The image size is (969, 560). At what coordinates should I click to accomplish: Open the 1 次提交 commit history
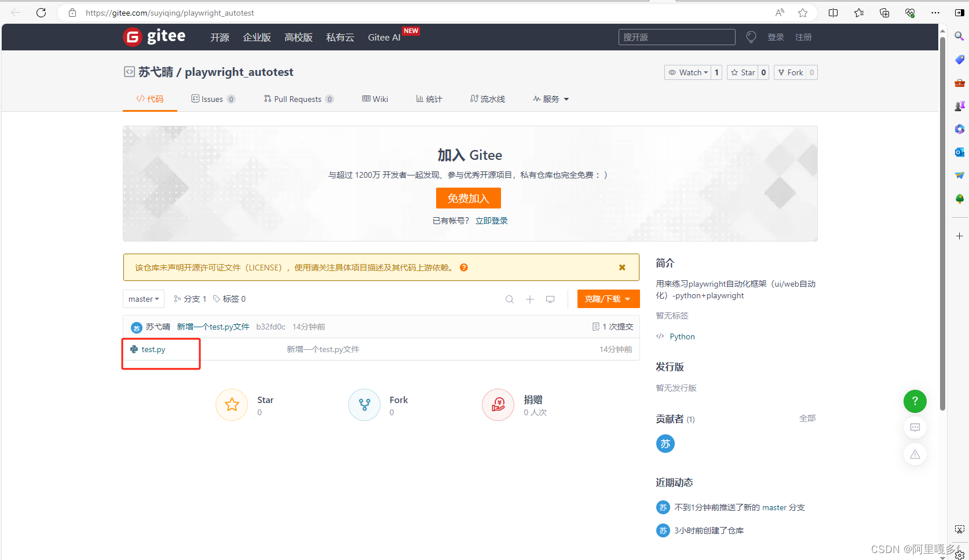(x=613, y=327)
